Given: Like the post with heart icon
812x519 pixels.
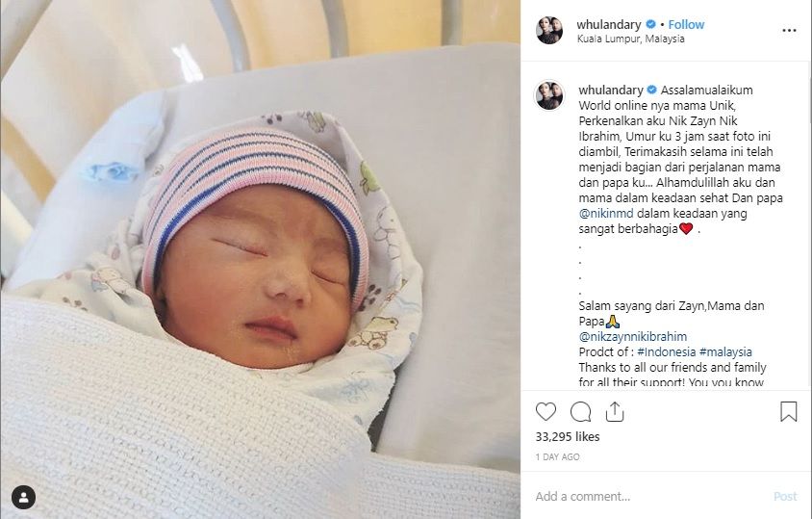Looking at the screenshot, I should pyautogui.click(x=546, y=412).
